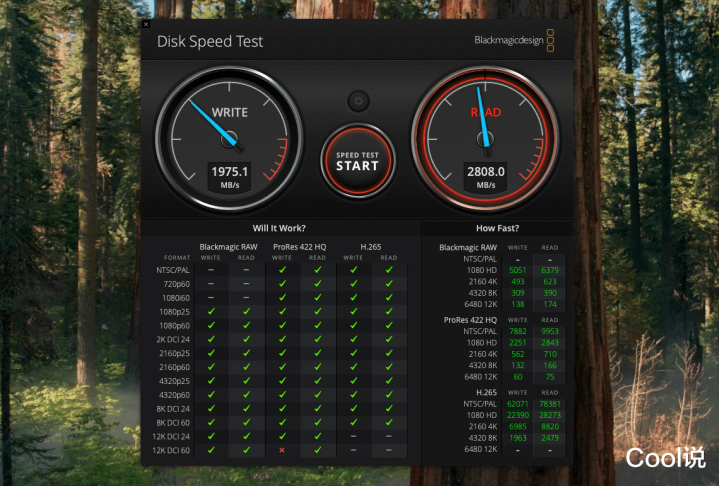The image size is (719, 486).
Task: Click the H.265 NTSC/PAL write value 62071
Action: point(518,404)
